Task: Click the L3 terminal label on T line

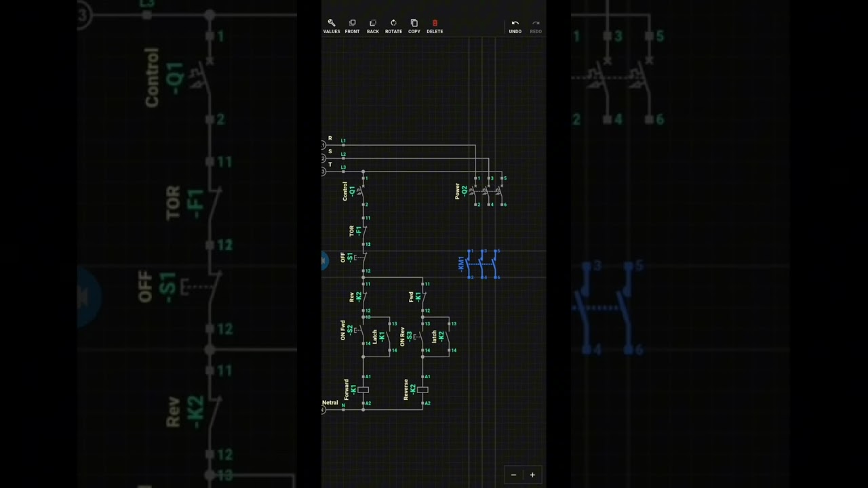Action: 343,167
